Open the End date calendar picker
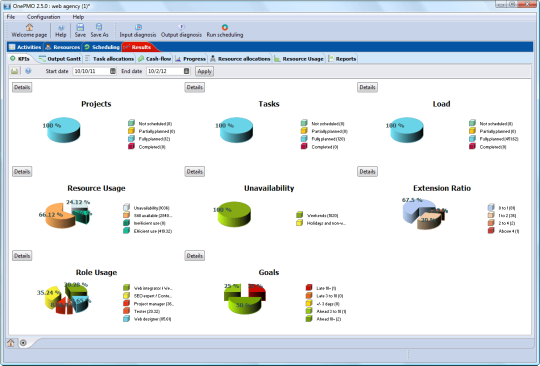This screenshot has width=540, height=366. pos(186,71)
